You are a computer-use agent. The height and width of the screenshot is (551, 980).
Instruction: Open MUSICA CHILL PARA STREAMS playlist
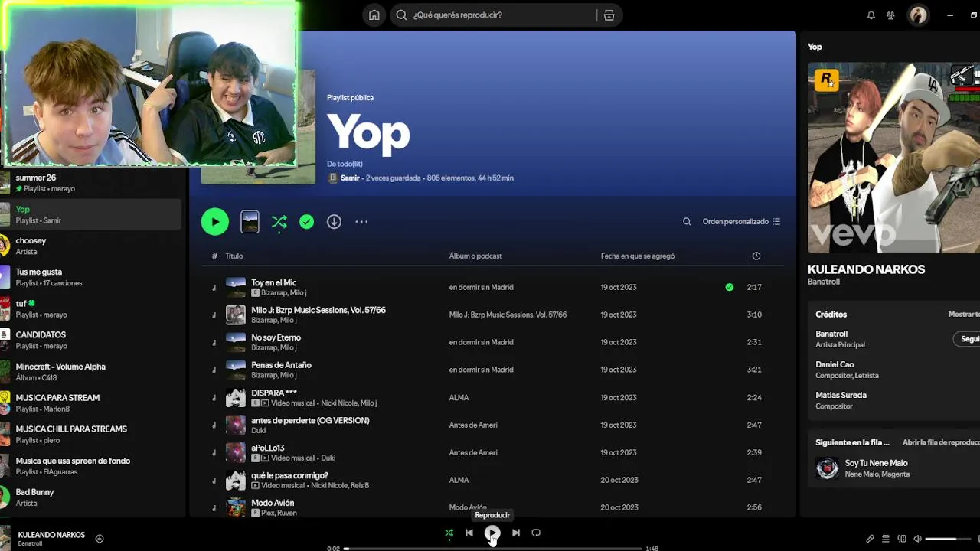91,434
